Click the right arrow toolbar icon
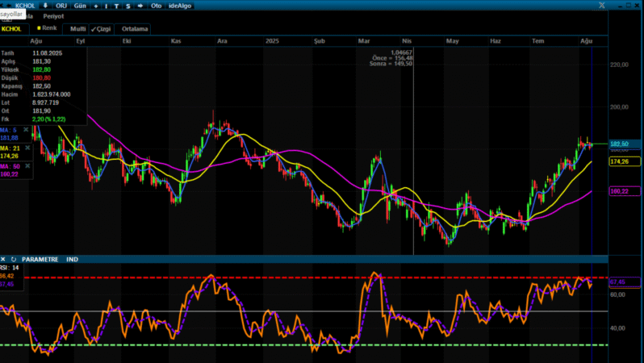 (142, 5)
